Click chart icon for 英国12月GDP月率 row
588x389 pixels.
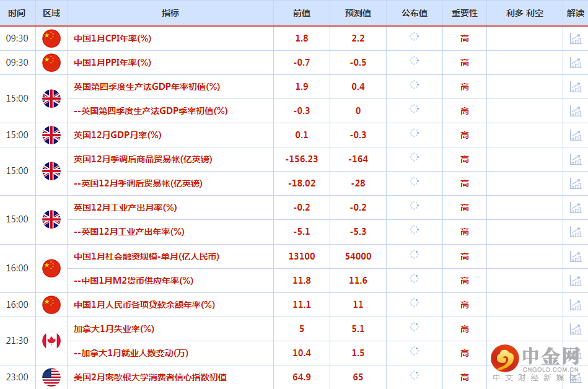[575, 135]
